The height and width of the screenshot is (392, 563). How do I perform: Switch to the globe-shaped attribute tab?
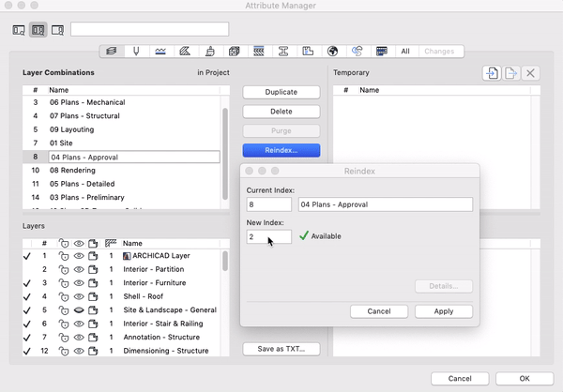(332, 51)
